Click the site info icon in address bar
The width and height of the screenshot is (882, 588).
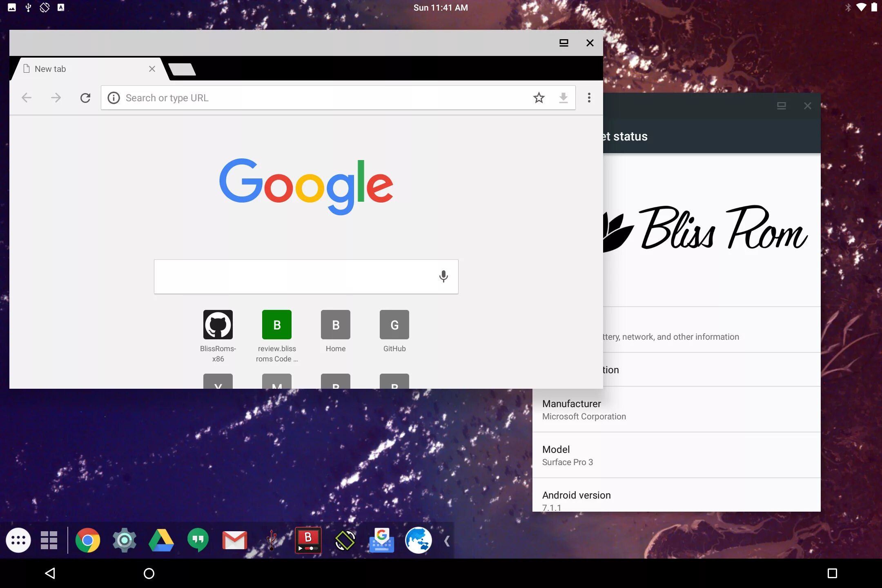coord(114,98)
